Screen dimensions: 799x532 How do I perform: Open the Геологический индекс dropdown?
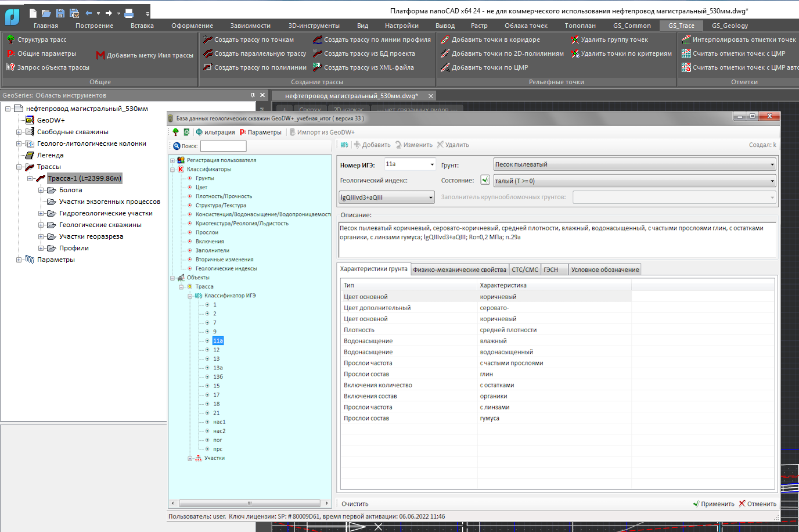point(431,197)
